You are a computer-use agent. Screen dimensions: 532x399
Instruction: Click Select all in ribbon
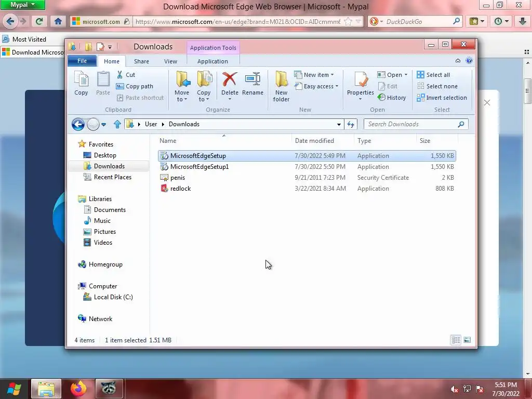(434, 75)
